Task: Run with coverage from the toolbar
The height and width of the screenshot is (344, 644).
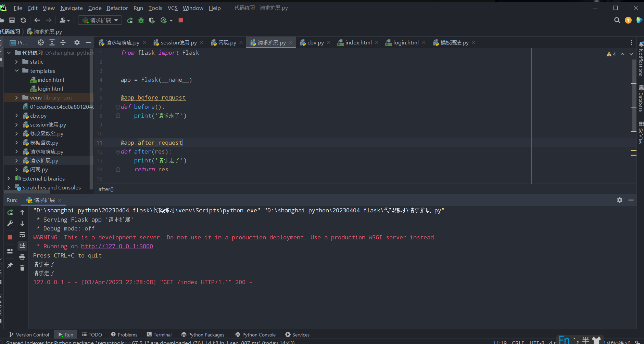Action: (x=152, y=21)
